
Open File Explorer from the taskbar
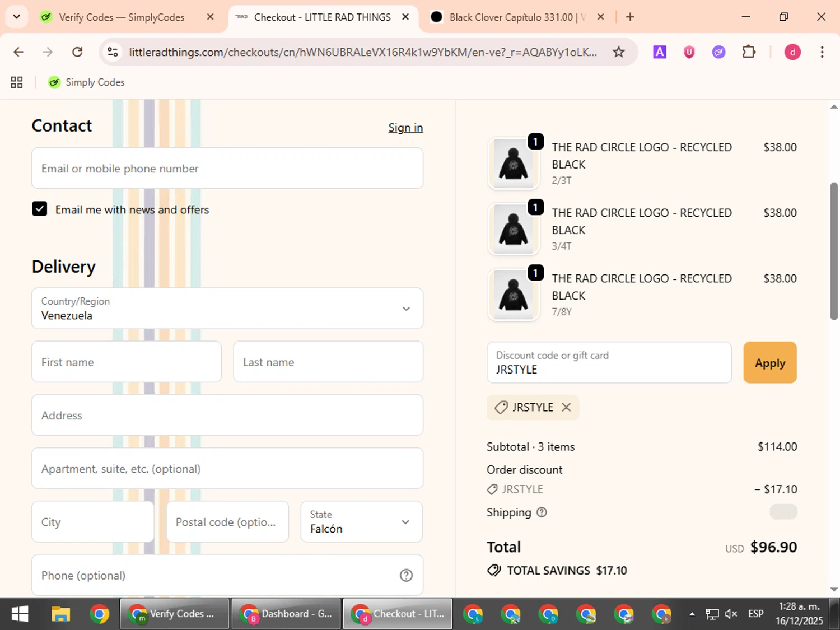coord(60,614)
